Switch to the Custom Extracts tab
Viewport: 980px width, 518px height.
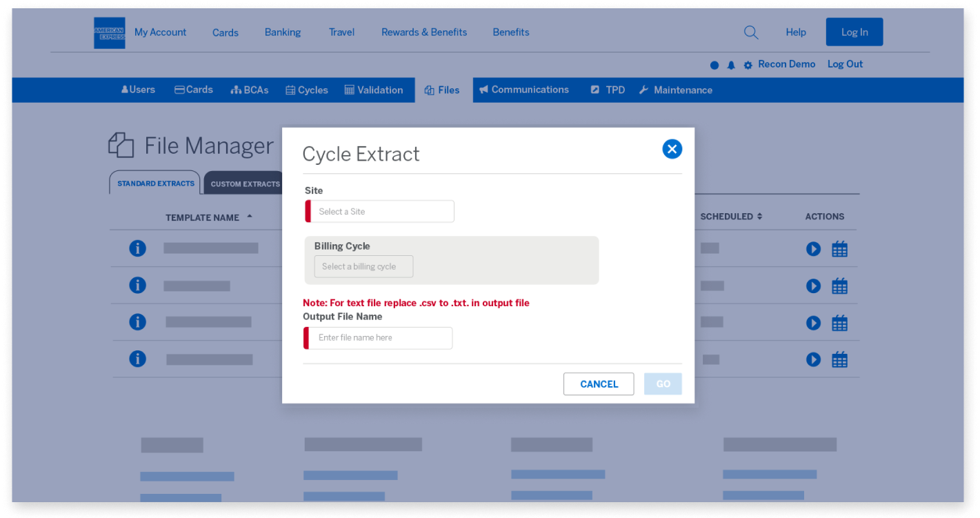pos(245,184)
